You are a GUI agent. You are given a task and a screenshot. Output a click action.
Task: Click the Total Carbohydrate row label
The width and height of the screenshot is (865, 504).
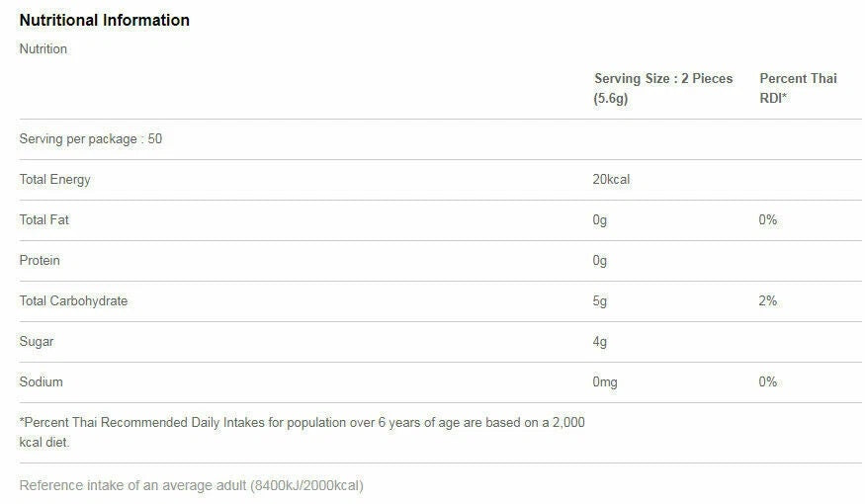[x=74, y=301]
